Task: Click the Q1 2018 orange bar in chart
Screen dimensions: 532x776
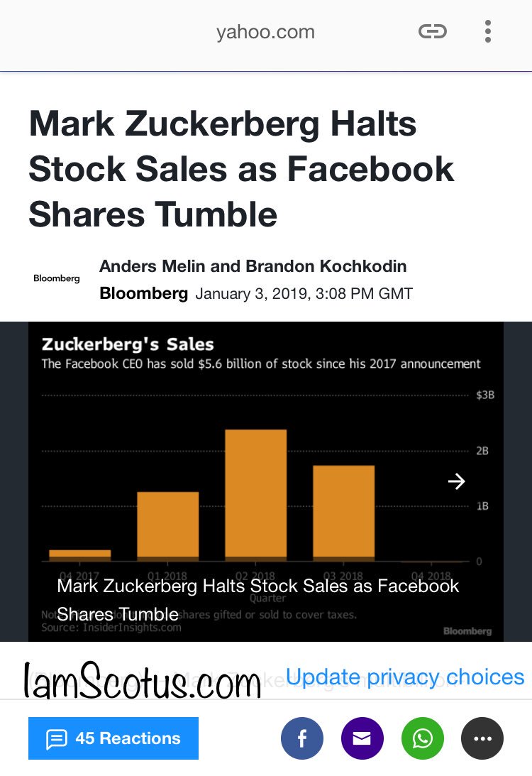Action: (167, 524)
